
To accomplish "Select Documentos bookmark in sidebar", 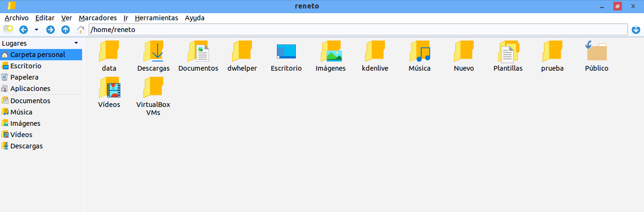I will [x=41, y=101].
